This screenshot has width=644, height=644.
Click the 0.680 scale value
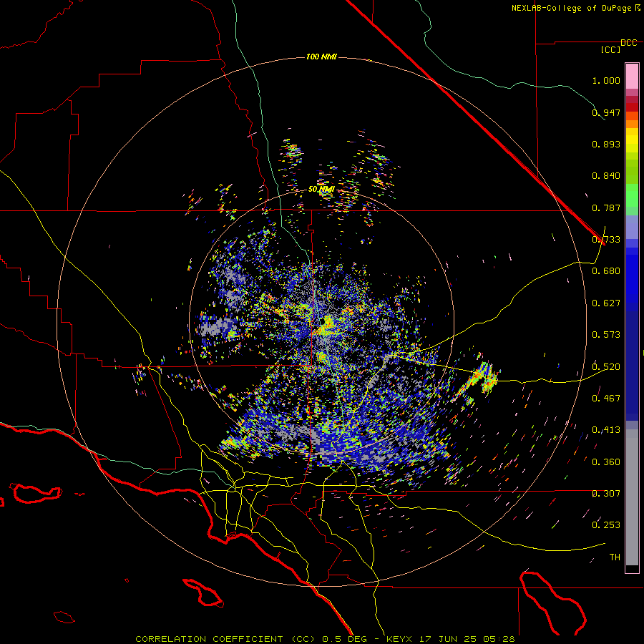(x=606, y=271)
